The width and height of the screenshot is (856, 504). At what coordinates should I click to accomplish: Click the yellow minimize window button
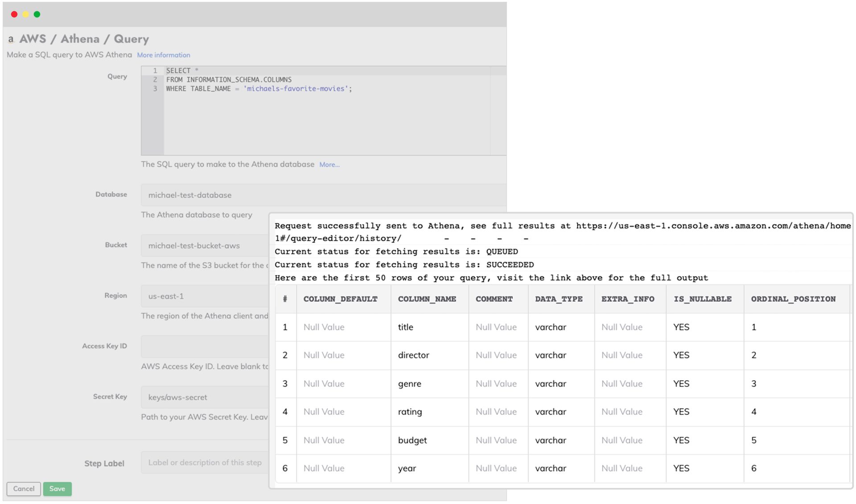pos(26,14)
